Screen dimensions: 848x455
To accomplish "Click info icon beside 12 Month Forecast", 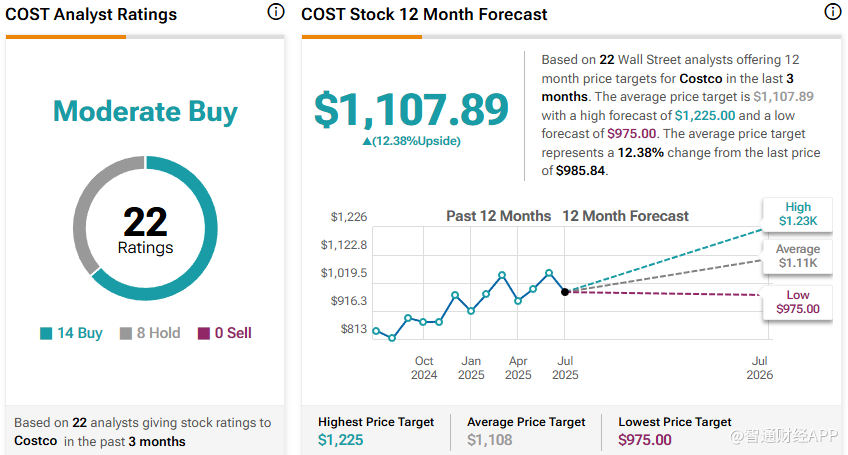I will coord(832,13).
